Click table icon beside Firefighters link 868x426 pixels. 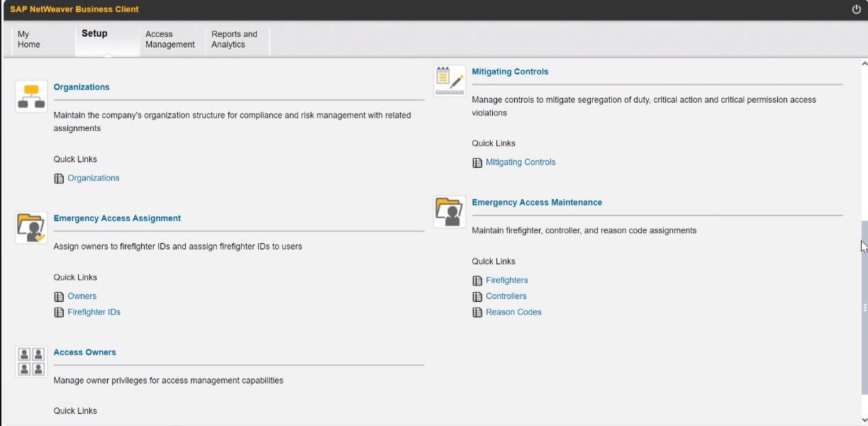pos(477,281)
